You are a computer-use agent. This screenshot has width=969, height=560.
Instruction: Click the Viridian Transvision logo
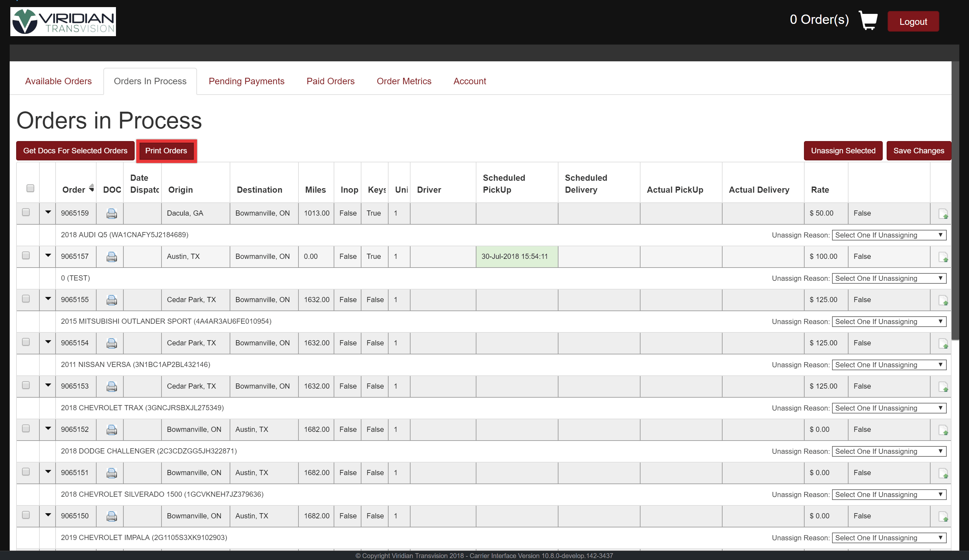click(63, 22)
